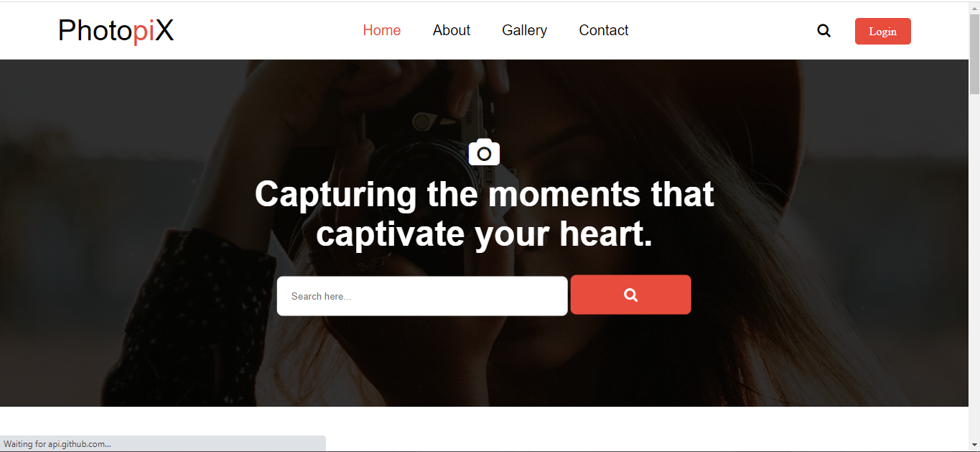Navigate to the Contact page

point(604,30)
